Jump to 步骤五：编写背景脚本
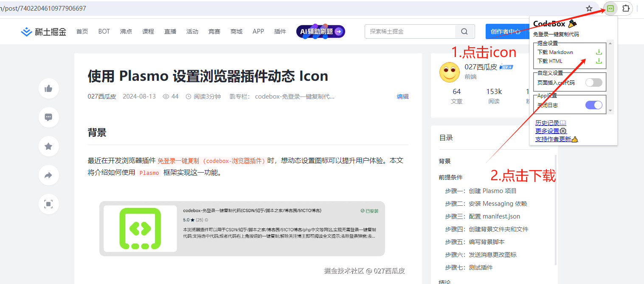 click(x=475, y=242)
